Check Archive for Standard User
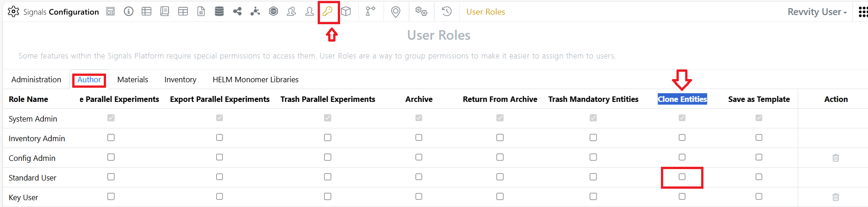Viewport: 868px width, 207px height. tap(419, 177)
